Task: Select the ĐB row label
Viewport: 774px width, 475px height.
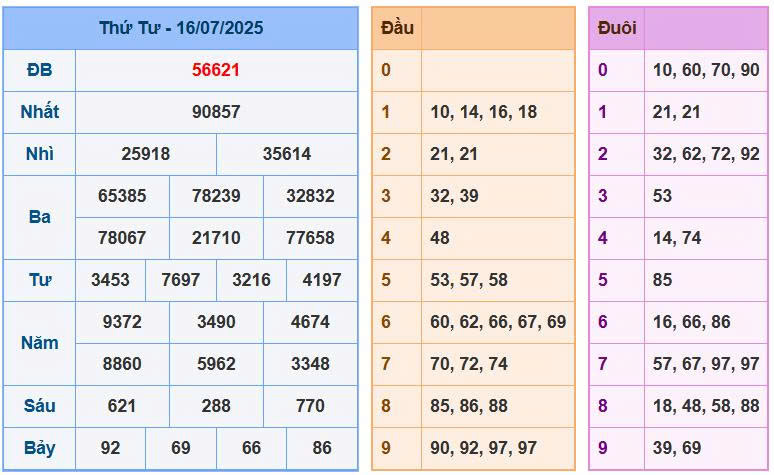Action: point(40,70)
